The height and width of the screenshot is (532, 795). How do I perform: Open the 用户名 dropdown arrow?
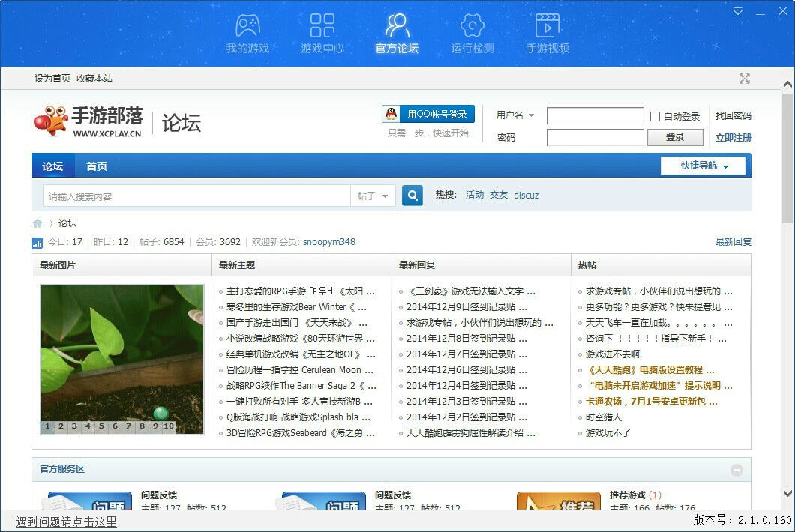click(x=532, y=116)
